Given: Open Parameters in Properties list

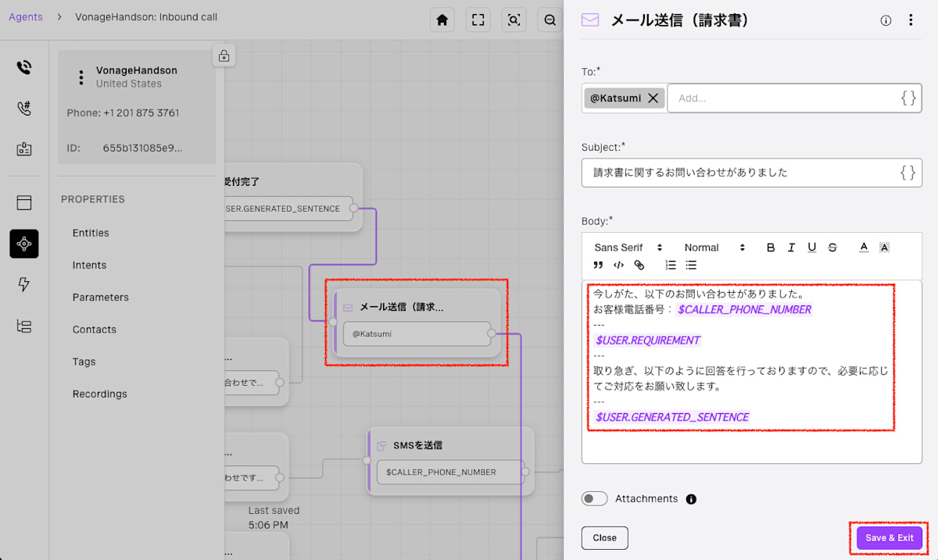Looking at the screenshot, I should (101, 297).
